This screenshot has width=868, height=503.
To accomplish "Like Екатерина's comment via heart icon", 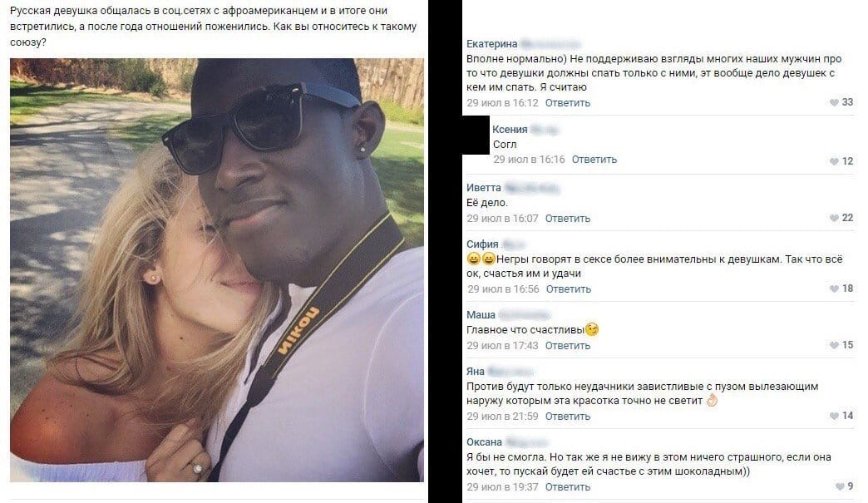I will point(834,102).
